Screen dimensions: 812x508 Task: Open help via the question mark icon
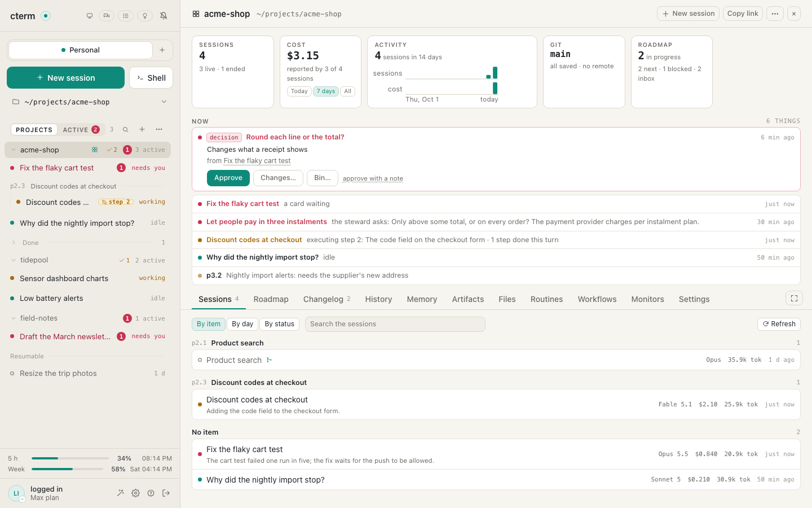point(151,493)
